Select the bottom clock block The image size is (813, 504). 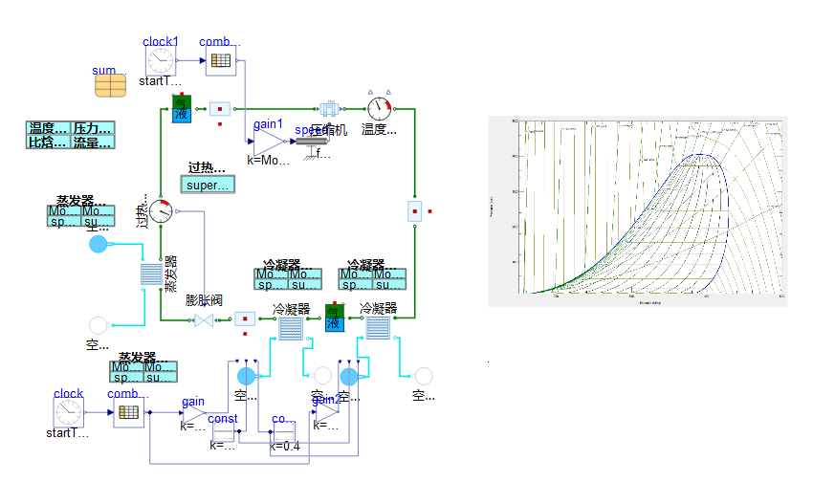(68, 412)
